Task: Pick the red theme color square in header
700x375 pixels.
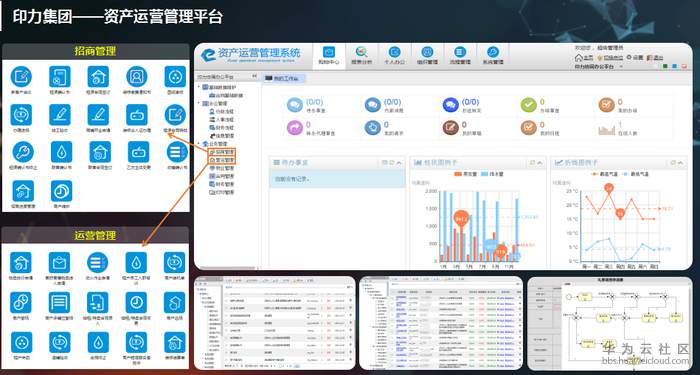Action: pos(684,67)
